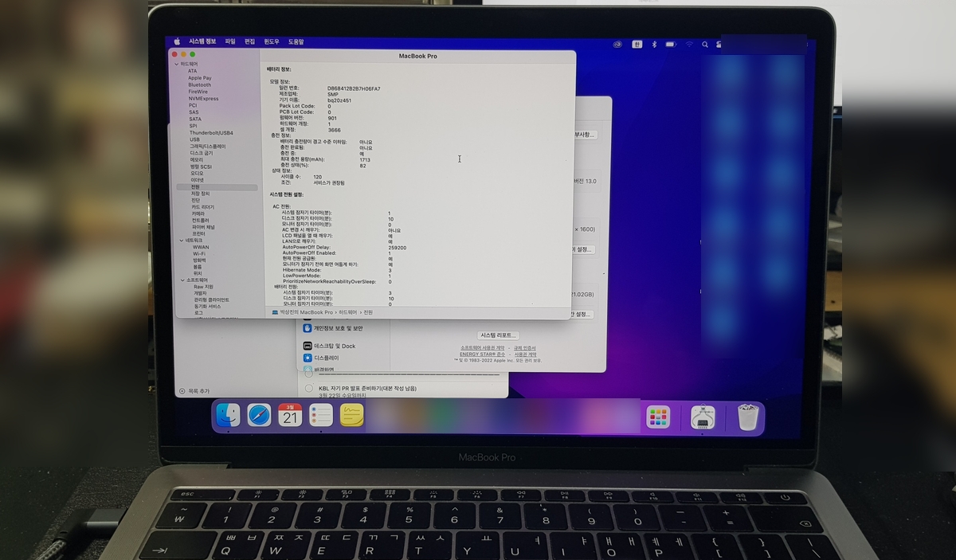Image resolution: width=956 pixels, height=560 pixels.
Task: Click the System Information chip icon in Dock
Action: [703, 417]
